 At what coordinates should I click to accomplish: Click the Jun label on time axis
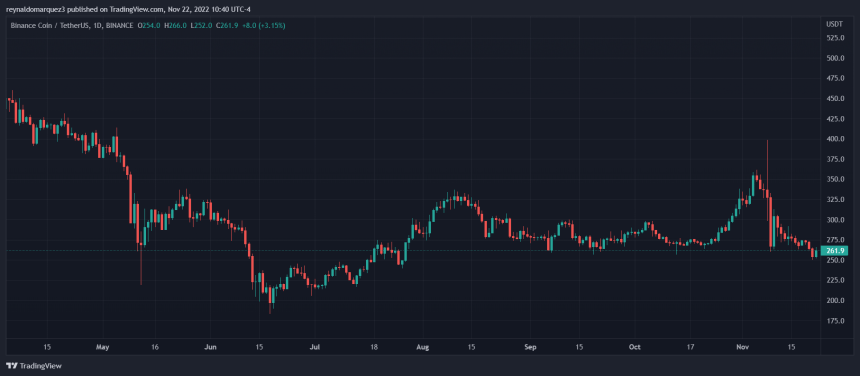click(210, 347)
